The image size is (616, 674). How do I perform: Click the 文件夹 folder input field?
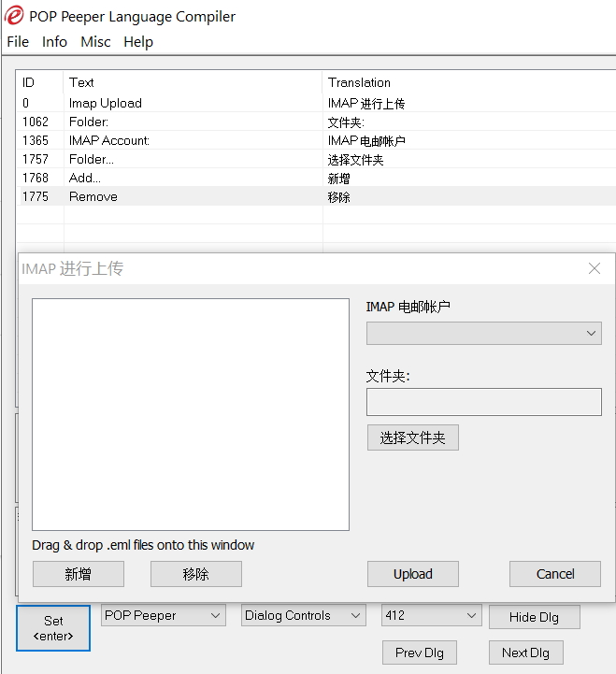point(484,402)
